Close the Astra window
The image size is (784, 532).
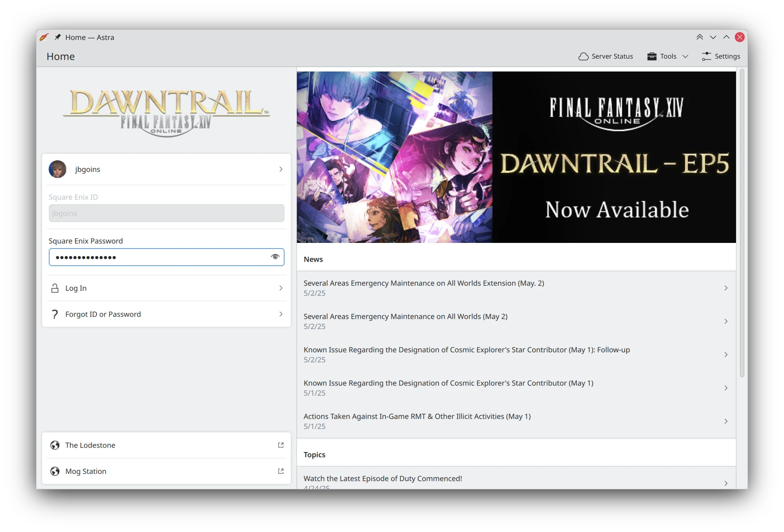[740, 37]
